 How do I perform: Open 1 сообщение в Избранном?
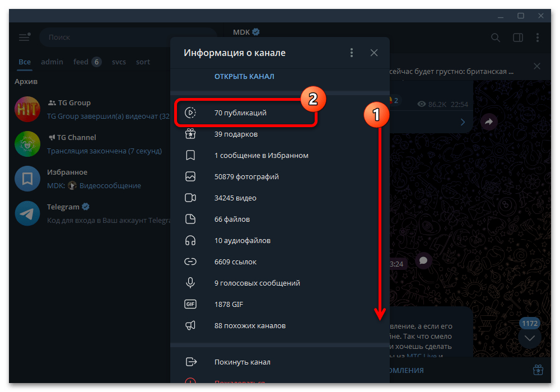point(279,155)
